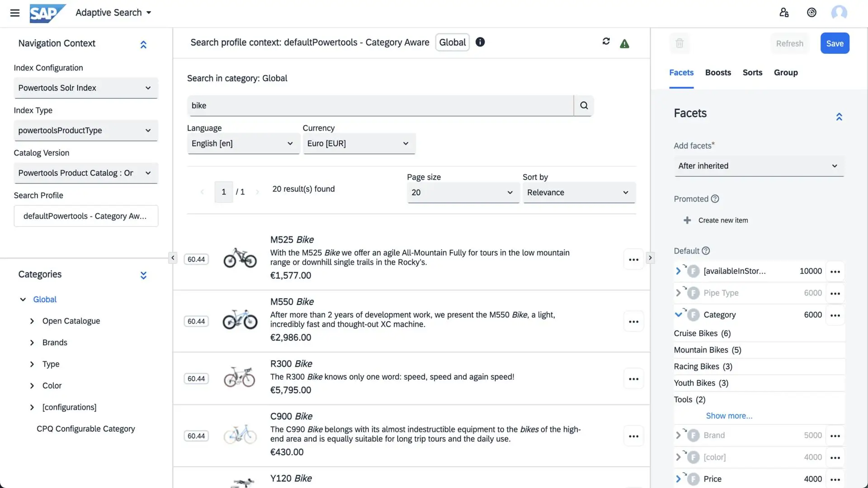Expand the Categories panel double-chevron
The width and height of the screenshot is (868, 488).
click(x=143, y=275)
